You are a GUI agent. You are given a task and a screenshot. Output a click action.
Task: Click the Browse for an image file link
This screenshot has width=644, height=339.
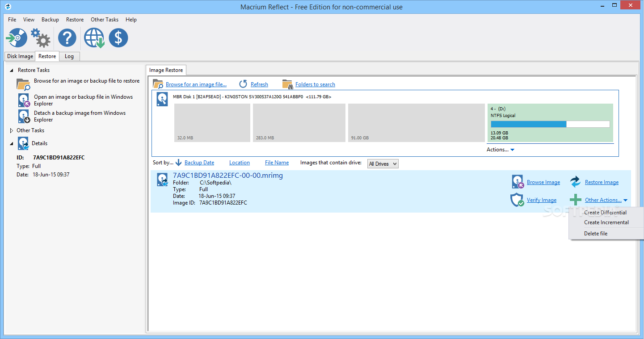[x=196, y=84]
